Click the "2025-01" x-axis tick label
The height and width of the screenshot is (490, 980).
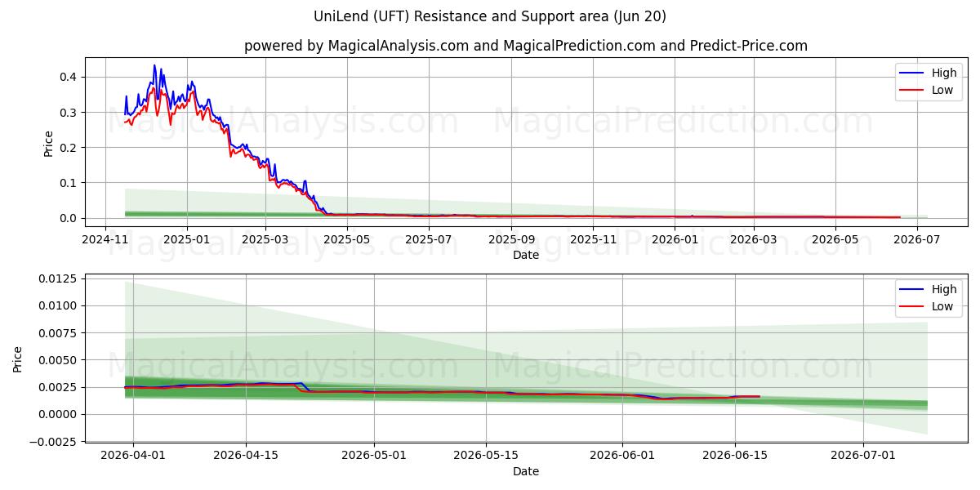click(187, 238)
